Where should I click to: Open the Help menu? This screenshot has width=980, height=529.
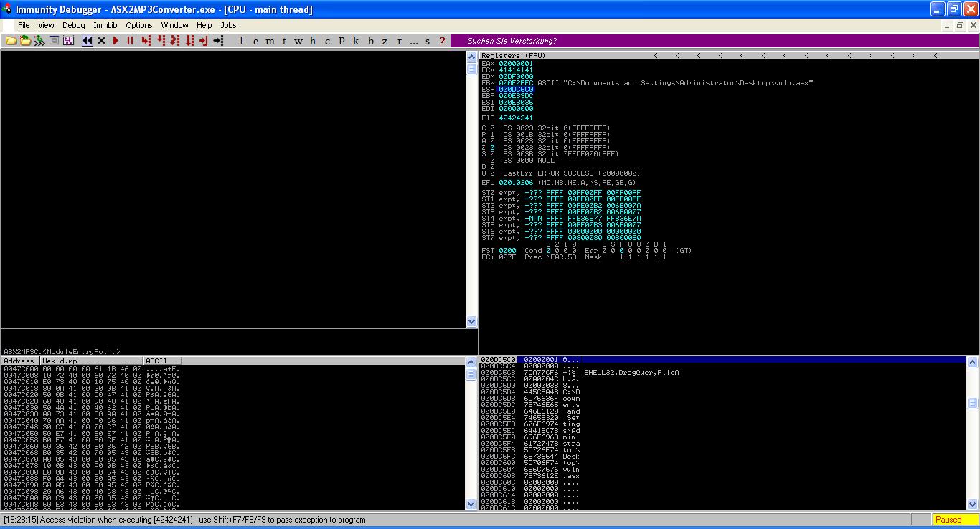[x=204, y=25]
